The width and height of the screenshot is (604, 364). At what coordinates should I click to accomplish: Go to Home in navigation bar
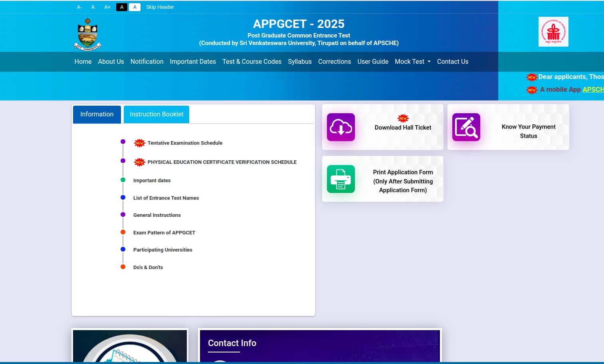pos(83,61)
